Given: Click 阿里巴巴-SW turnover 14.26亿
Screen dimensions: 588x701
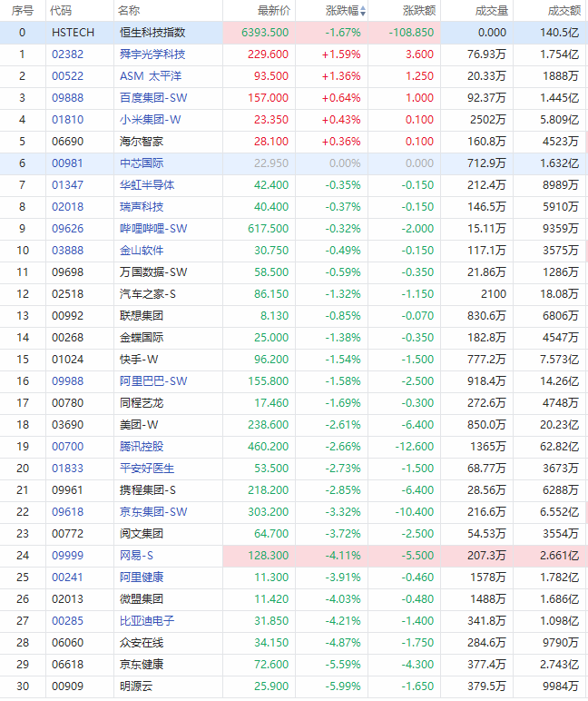Looking at the screenshot, I should pos(559,380).
